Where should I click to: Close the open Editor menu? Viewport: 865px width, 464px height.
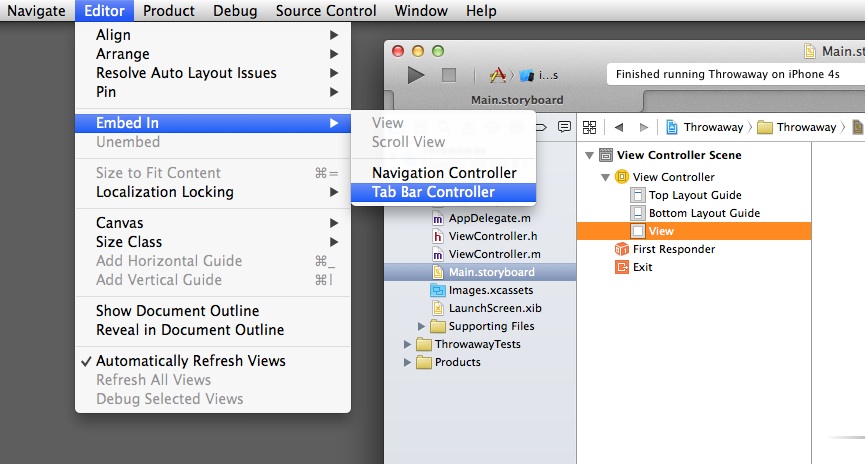104,10
